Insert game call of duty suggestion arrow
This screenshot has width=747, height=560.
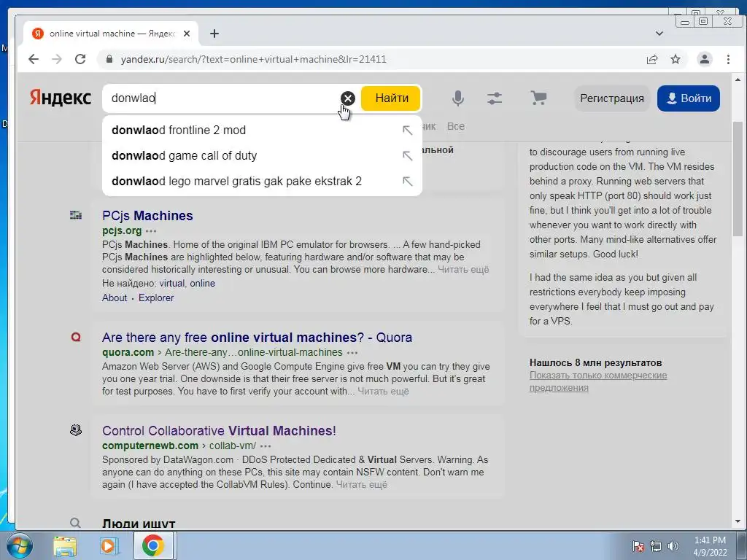(407, 156)
